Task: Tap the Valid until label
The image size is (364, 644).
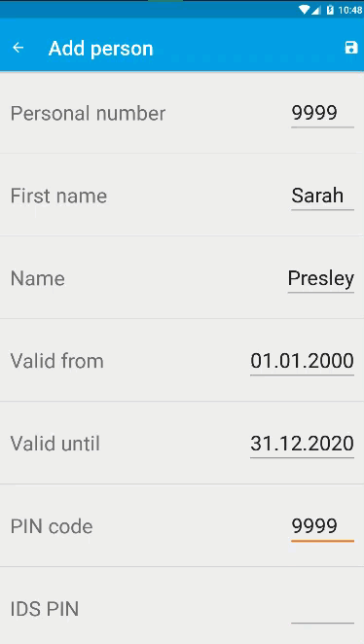Action: [55, 444]
